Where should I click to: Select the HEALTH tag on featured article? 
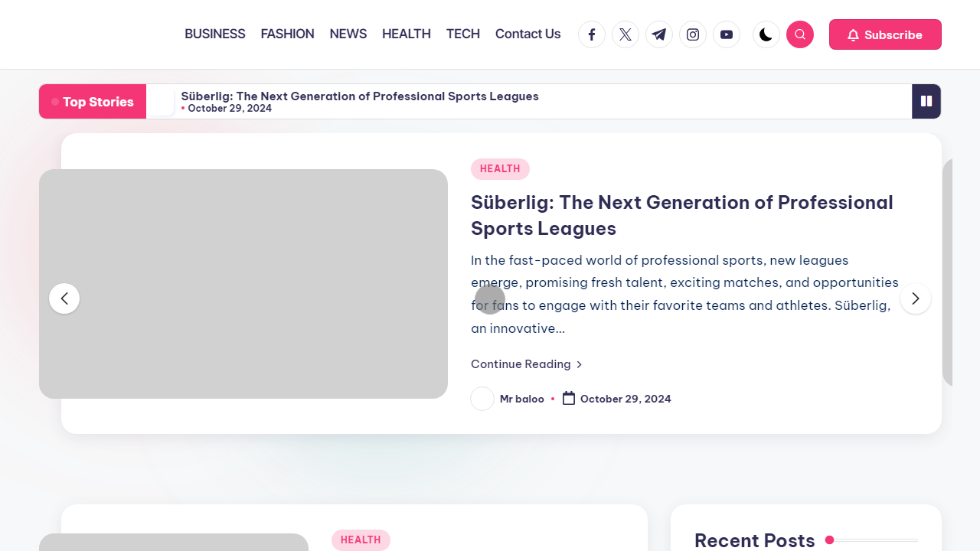click(500, 169)
